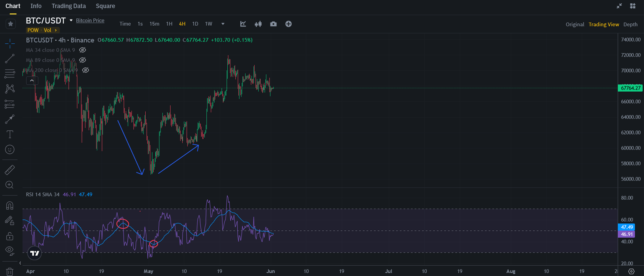The image size is (644, 276).
Task: Toggle visibility of MA 89 indicator
Action: pyautogui.click(x=82, y=60)
